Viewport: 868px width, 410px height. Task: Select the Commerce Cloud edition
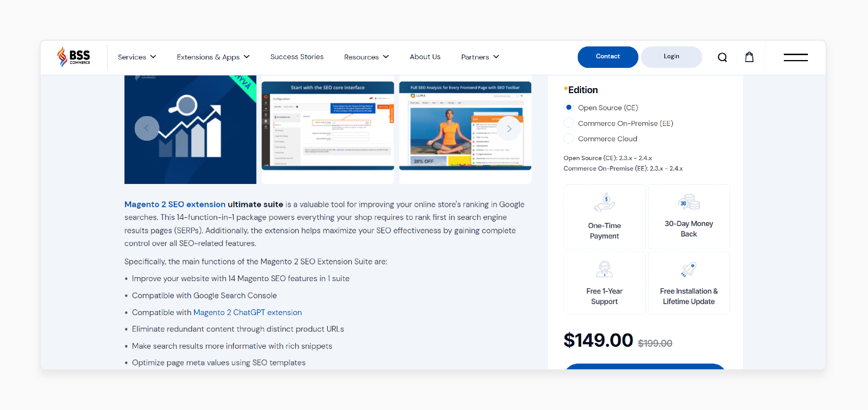point(568,138)
